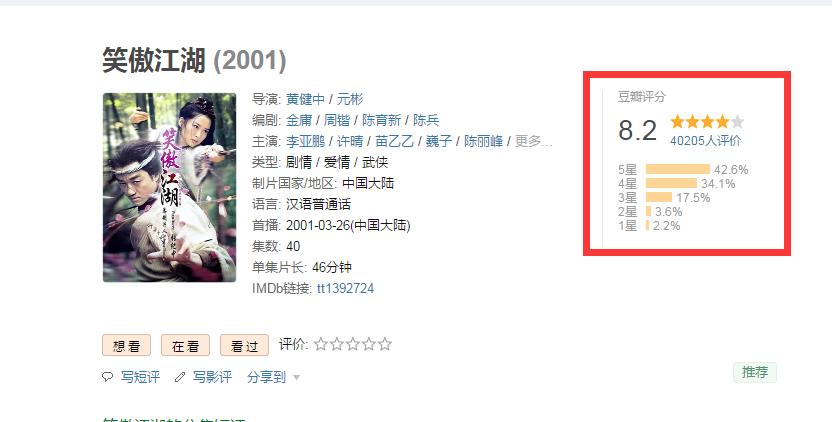
Task: Mark the show as 在看
Action: (x=185, y=346)
